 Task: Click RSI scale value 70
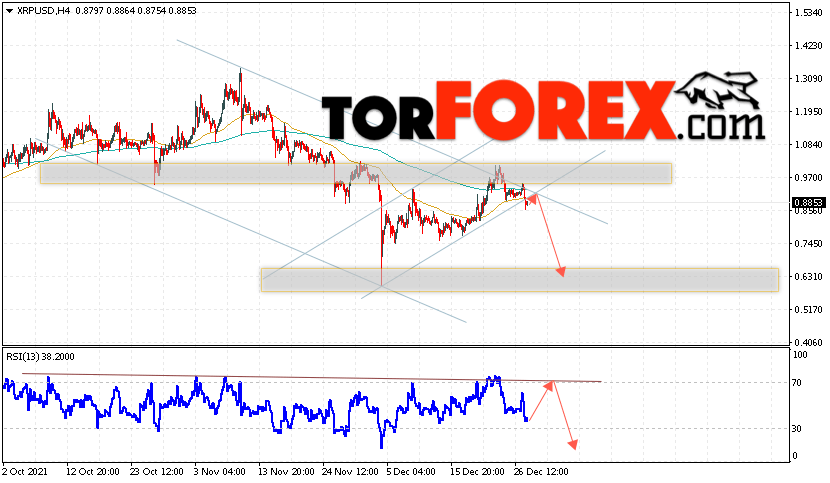[x=797, y=382]
